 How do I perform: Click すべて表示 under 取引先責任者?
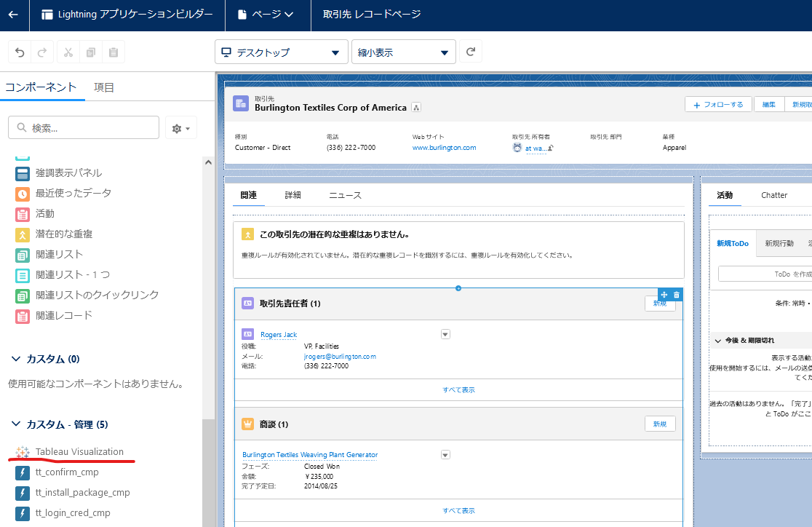coord(458,389)
